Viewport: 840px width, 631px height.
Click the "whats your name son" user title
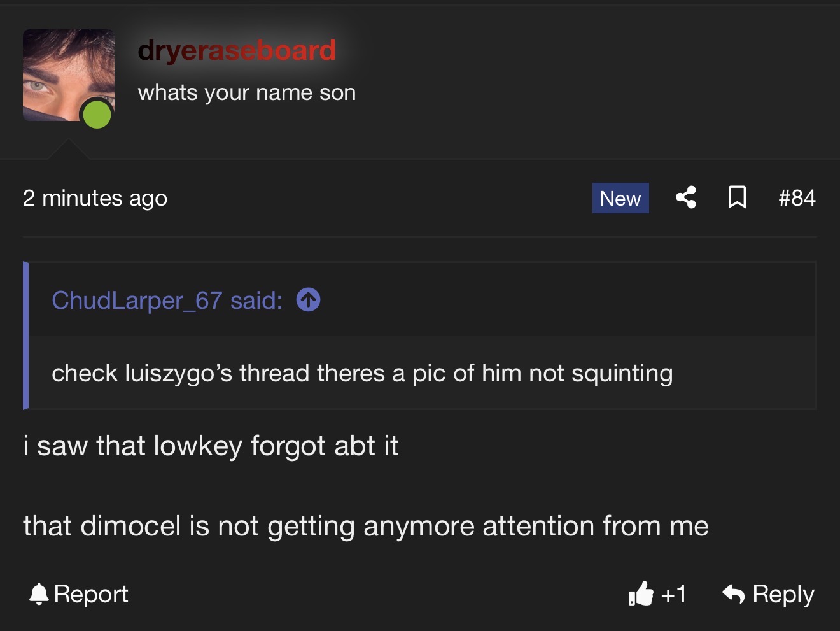tap(247, 93)
